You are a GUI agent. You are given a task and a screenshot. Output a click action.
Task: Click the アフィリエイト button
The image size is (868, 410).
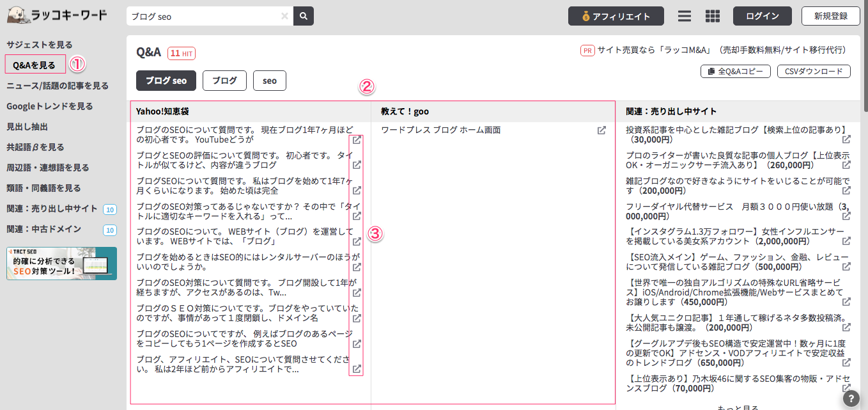pyautogui.click(x=616, y=16)
